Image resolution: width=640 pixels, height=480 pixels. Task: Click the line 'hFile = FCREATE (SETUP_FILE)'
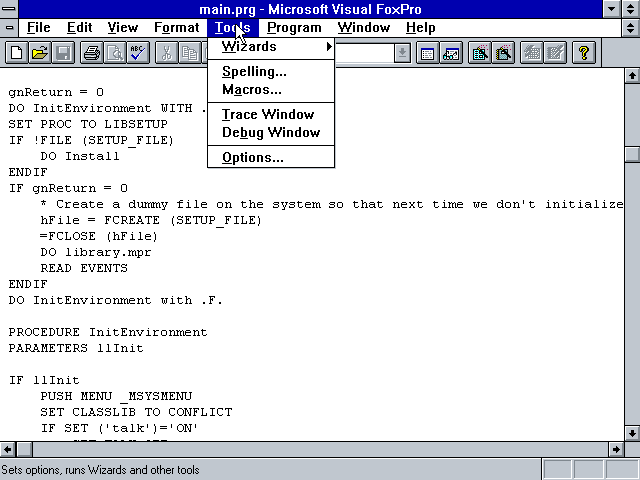point(151,220)
